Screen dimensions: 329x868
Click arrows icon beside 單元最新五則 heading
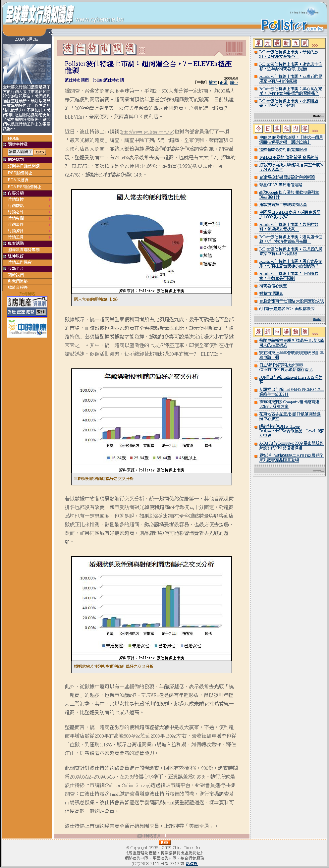point(315,45)
